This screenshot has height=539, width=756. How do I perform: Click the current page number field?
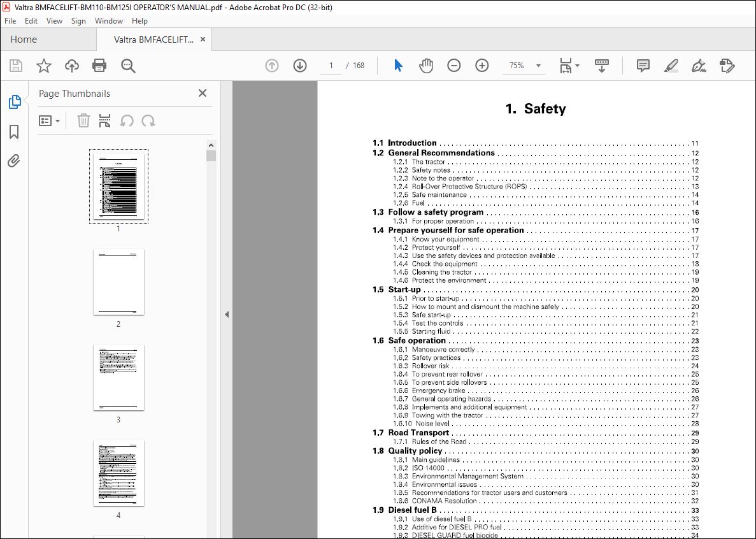point(331,66)
